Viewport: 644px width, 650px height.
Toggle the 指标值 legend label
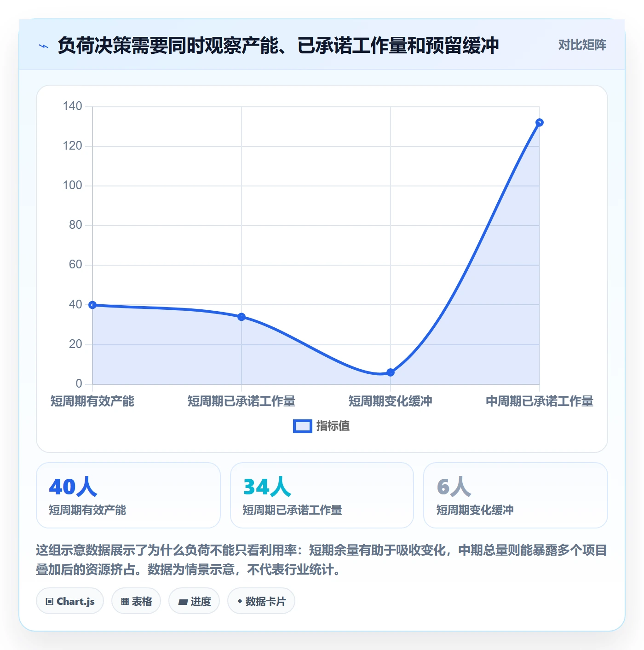tap(333, 426)
